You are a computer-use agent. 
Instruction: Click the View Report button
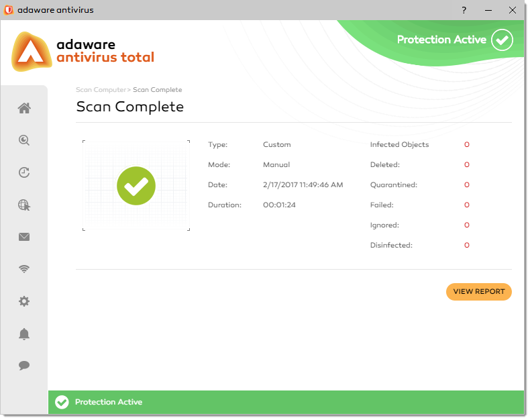coord(478,291)
